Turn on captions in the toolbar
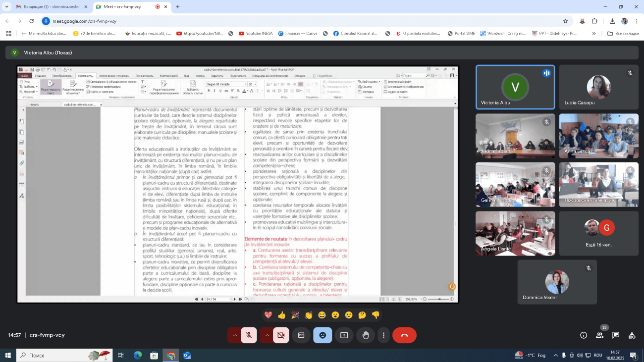 click(x=301, y=335)
